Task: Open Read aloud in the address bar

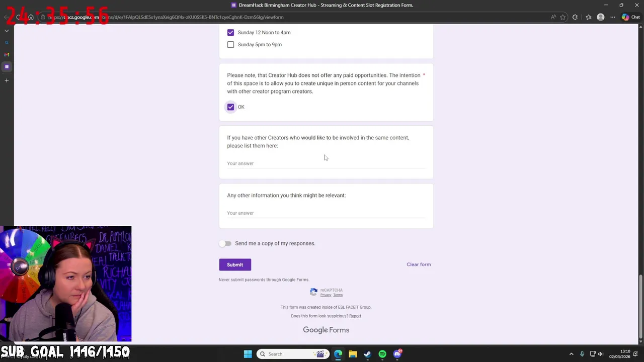Action: (x=553, y=17)
